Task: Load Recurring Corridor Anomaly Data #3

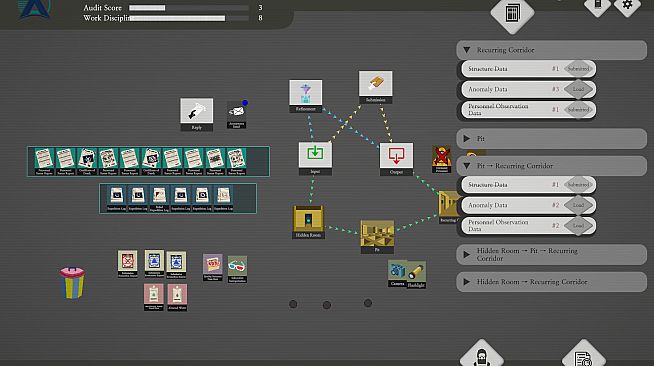Action: [x=579, y=89]
